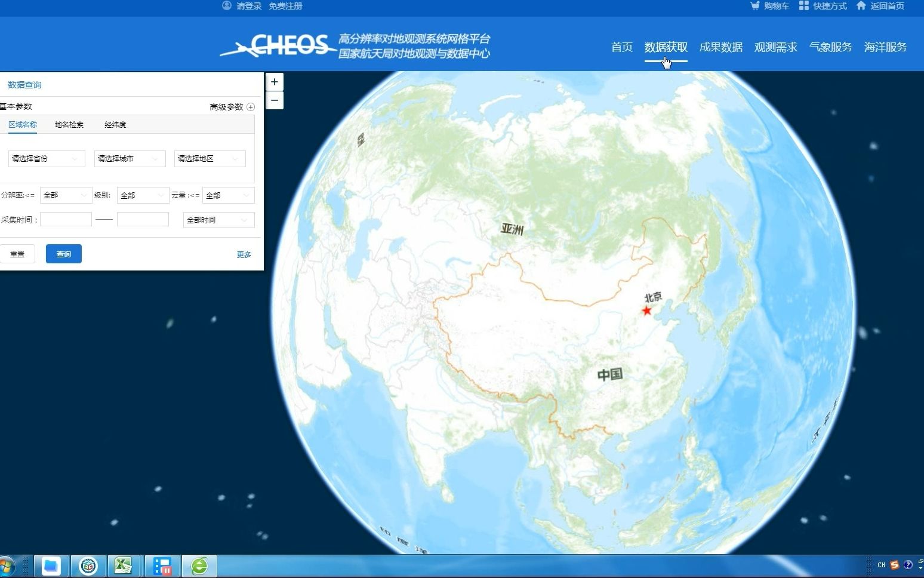Click the 中国 label on the map
924x578 pixels.
point(610,375)
